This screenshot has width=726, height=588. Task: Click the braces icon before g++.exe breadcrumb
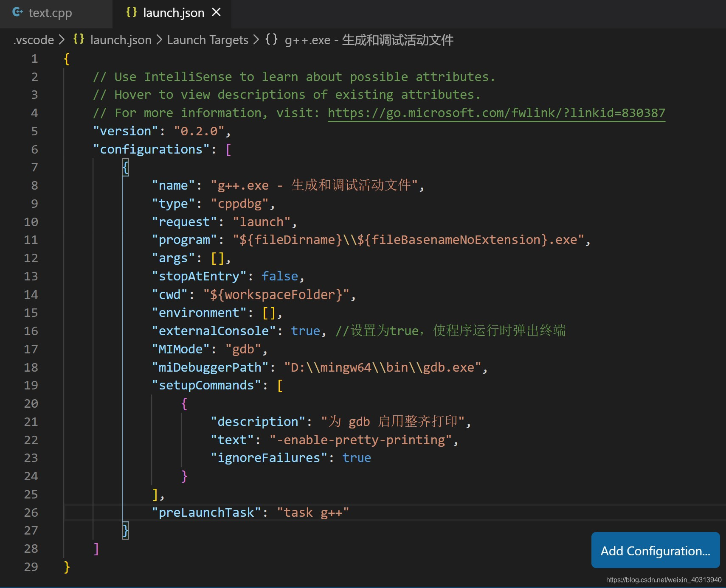tap(272, 39)
